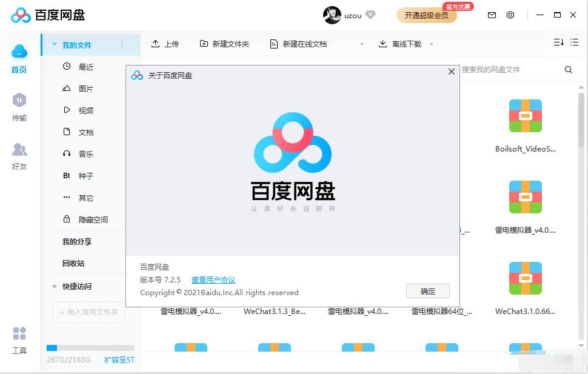Open the dropdown arrow after 新建在线文档

tap(362, 44)
